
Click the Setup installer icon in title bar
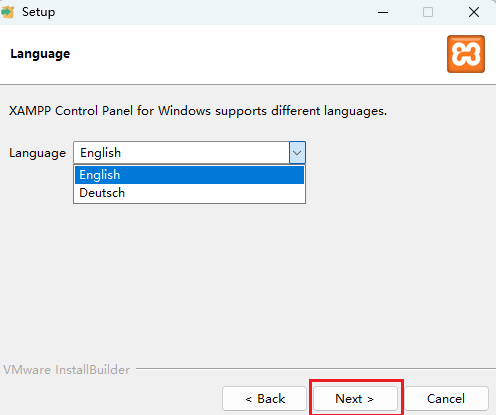[7, 12]
